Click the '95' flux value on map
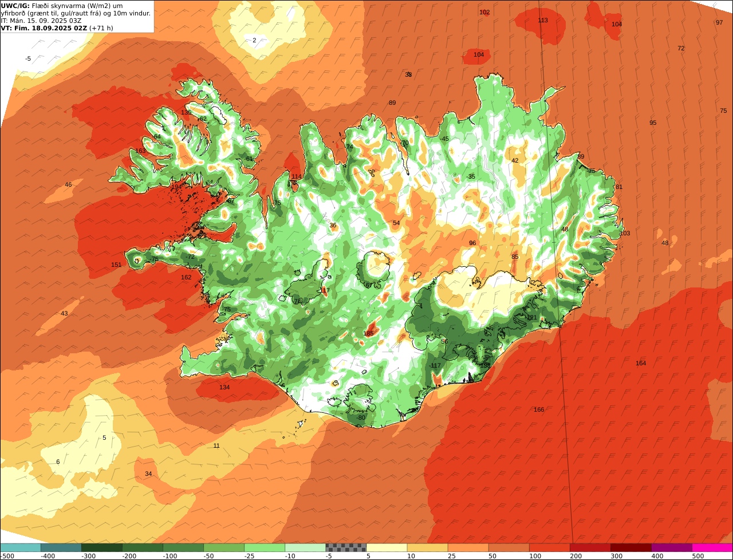The image size is (733, 560). point(653,123)
